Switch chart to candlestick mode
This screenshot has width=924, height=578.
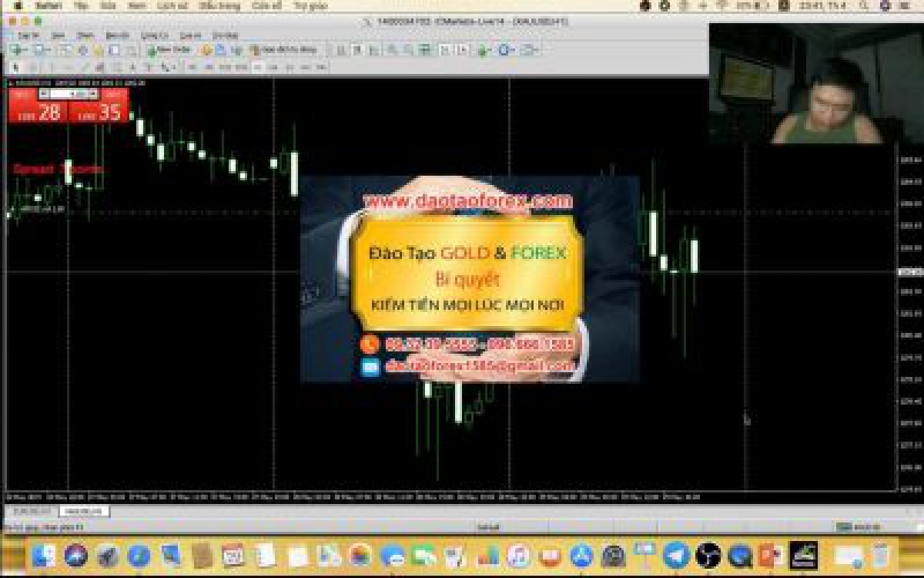[x=357, y=49]
